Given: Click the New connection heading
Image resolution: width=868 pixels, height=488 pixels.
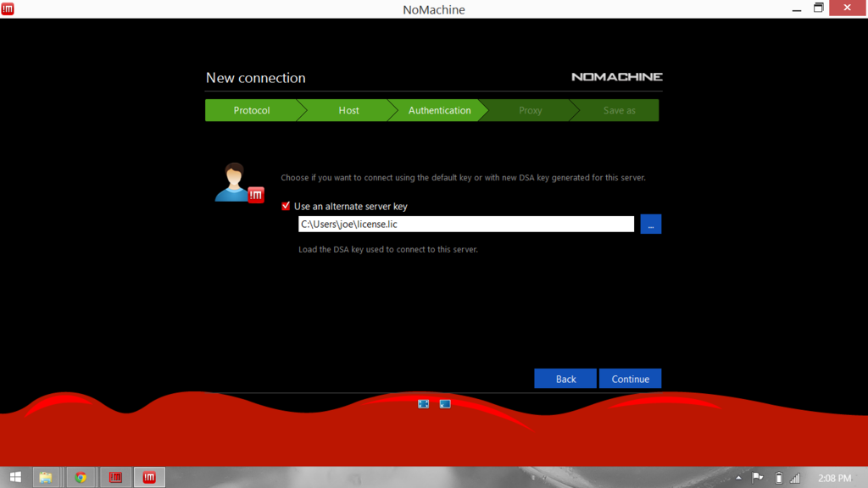Looking at the screenshot, I should tap(256, 77).
